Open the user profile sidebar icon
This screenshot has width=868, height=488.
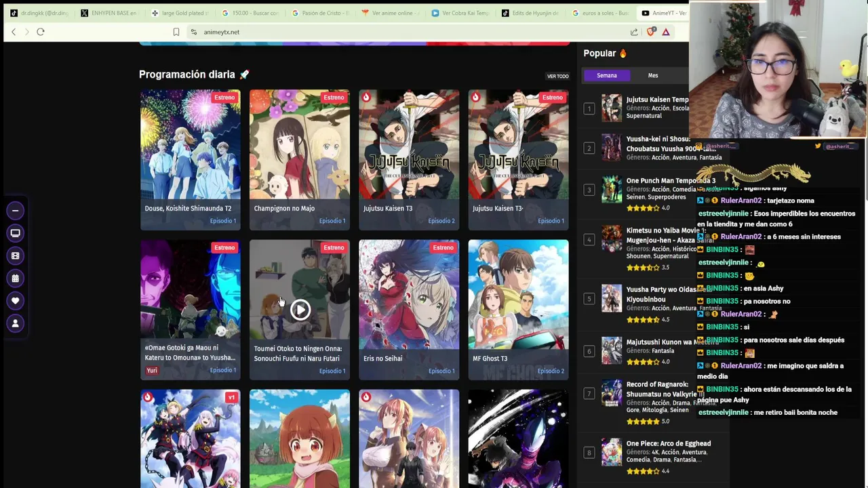[15, 323]
